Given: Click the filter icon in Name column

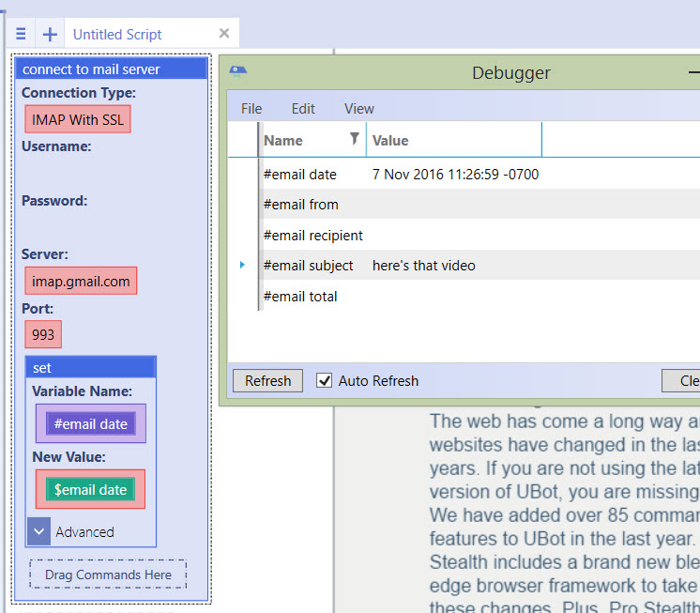Looking at the screenshot, I should pyautogui.click(x=354, y=139).
